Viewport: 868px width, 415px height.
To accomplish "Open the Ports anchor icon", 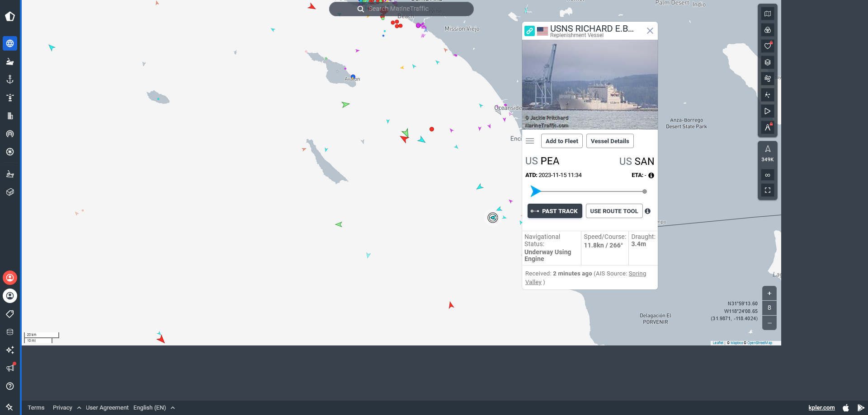I will 10,79.
